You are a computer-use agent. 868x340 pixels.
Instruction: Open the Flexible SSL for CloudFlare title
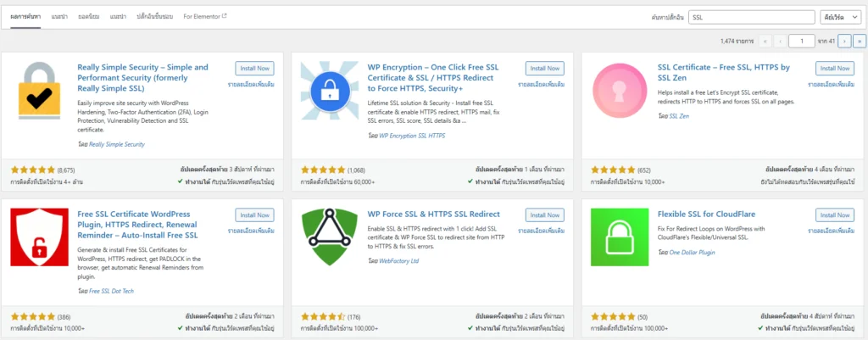pyautogui.click(x=706, y=214)
